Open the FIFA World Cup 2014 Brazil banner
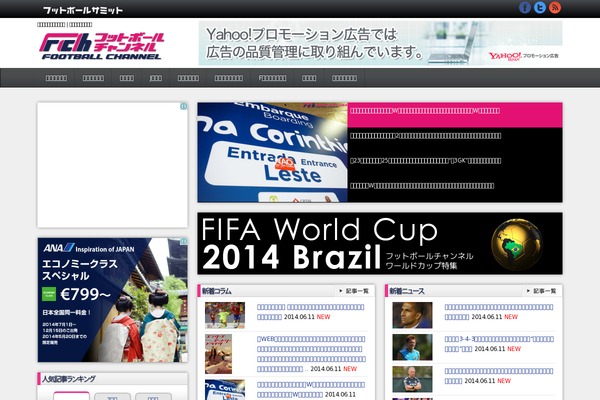Viewport: 600px width, 400px height. pos(380,243)
